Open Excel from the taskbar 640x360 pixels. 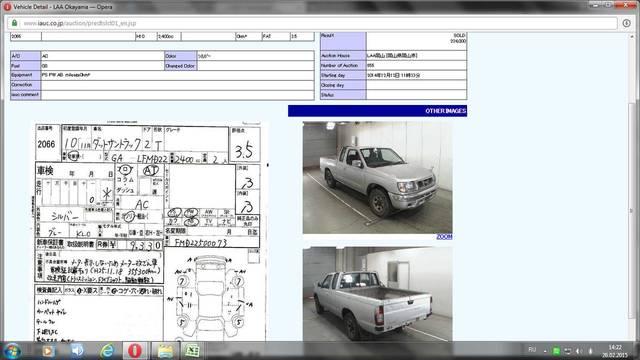192,351
